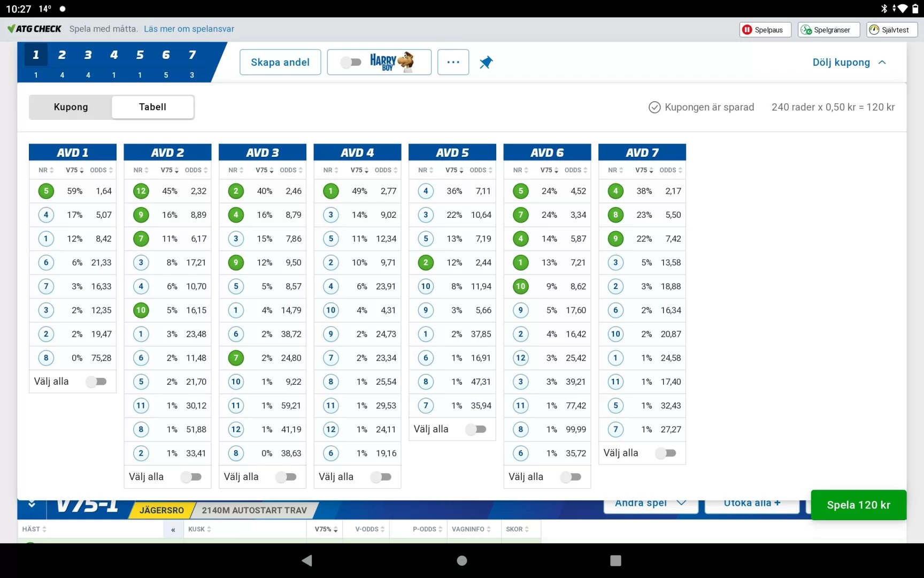The height and width of the screenshot is (578, 924).
Task: Switch to the Kupong tab
Action: (x=71, y=107)
